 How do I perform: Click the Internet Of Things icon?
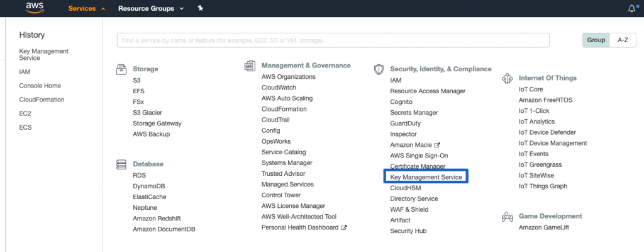[x=507, y=78]
